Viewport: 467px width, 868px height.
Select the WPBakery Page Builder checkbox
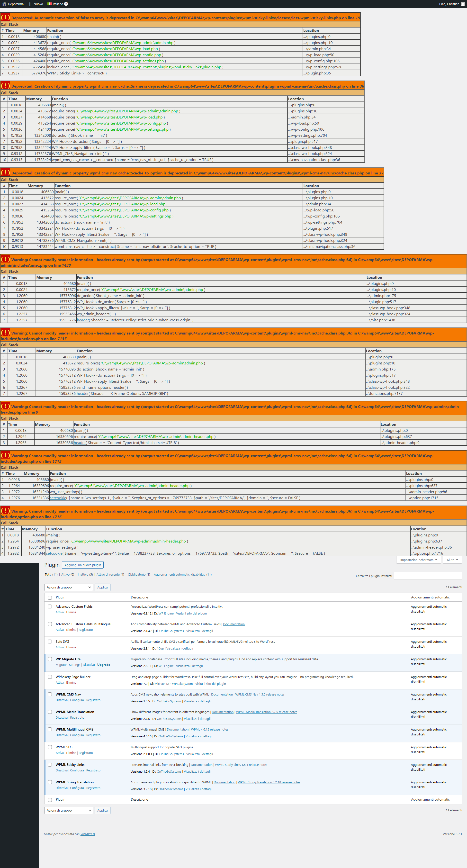50,677
